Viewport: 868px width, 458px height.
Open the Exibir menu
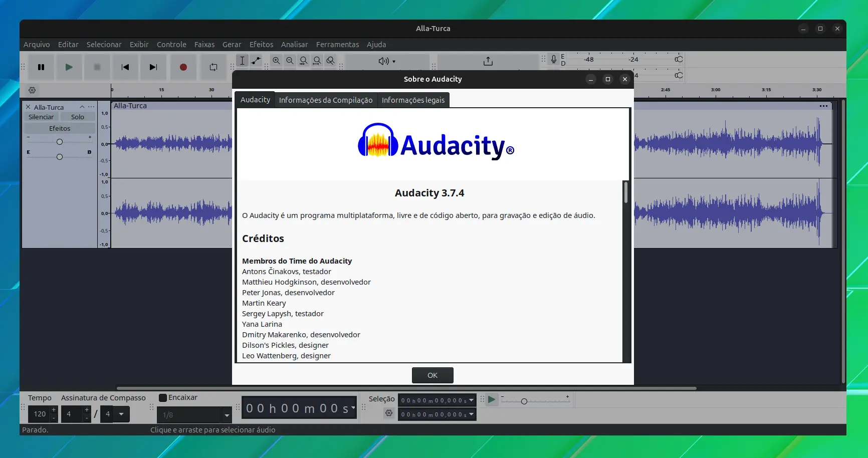139,45
